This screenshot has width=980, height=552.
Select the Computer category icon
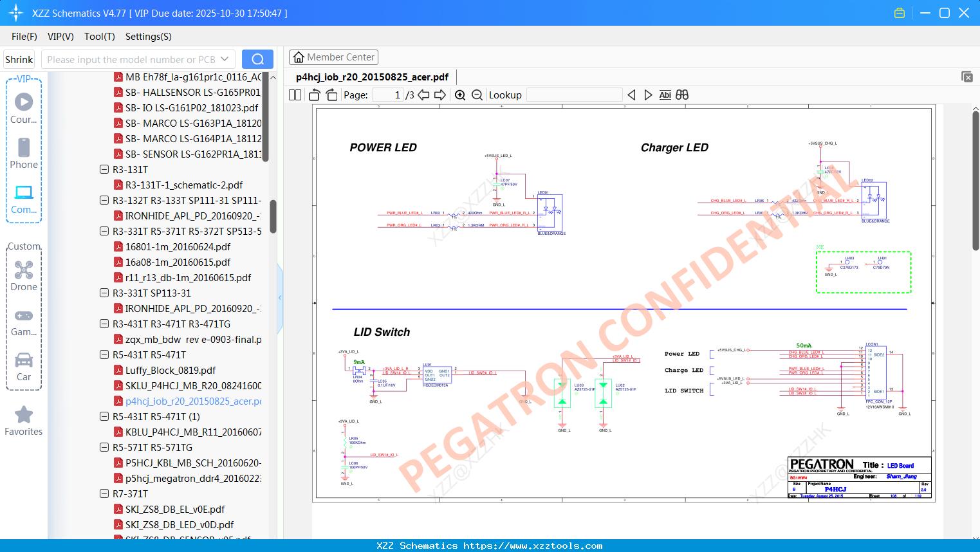tap(24, 199)
